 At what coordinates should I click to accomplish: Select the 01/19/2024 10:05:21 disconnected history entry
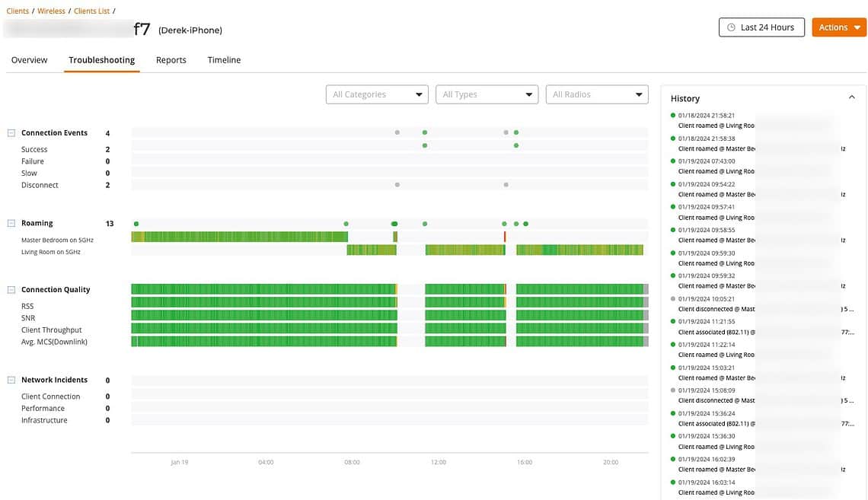tap(716, 304)
